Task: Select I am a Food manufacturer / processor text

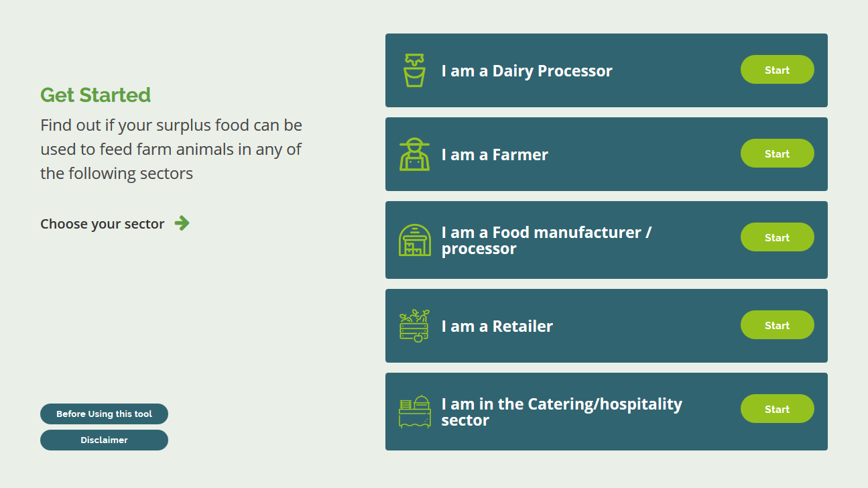Action: point(546,241)
